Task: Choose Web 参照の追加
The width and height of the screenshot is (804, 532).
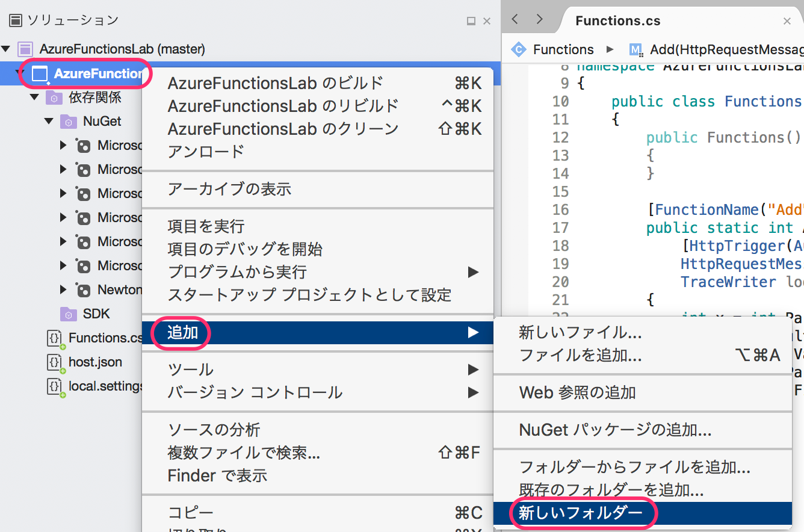Action: (643, 392)
